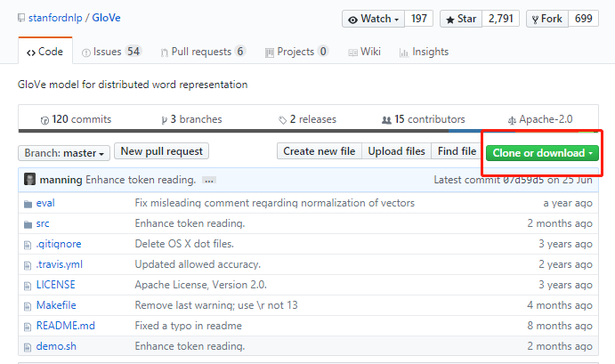Open the .travis.yml file
The height and width of the screenshot is (364, 615).
(x=60, y=264)
